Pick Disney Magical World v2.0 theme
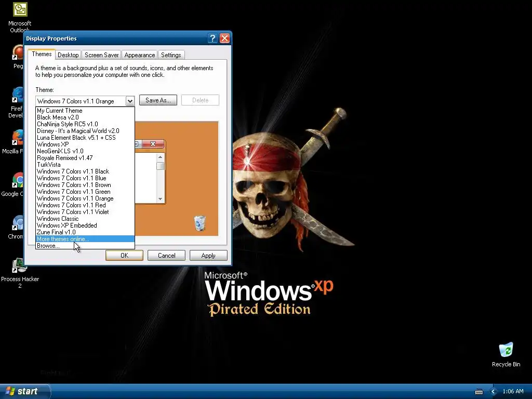The height and width of the screenshot is (399, 532). click(x=85, y=131)
